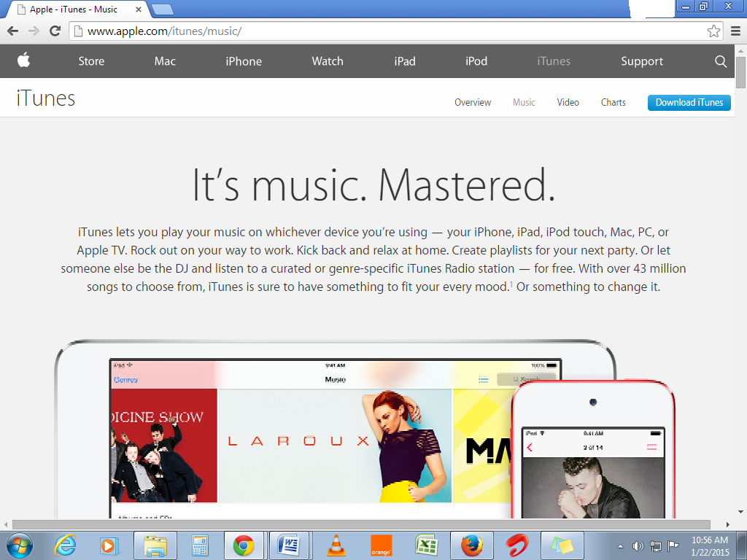
Task: Select iTunes in the Apple navigation bar
Action: click(554, 61)
